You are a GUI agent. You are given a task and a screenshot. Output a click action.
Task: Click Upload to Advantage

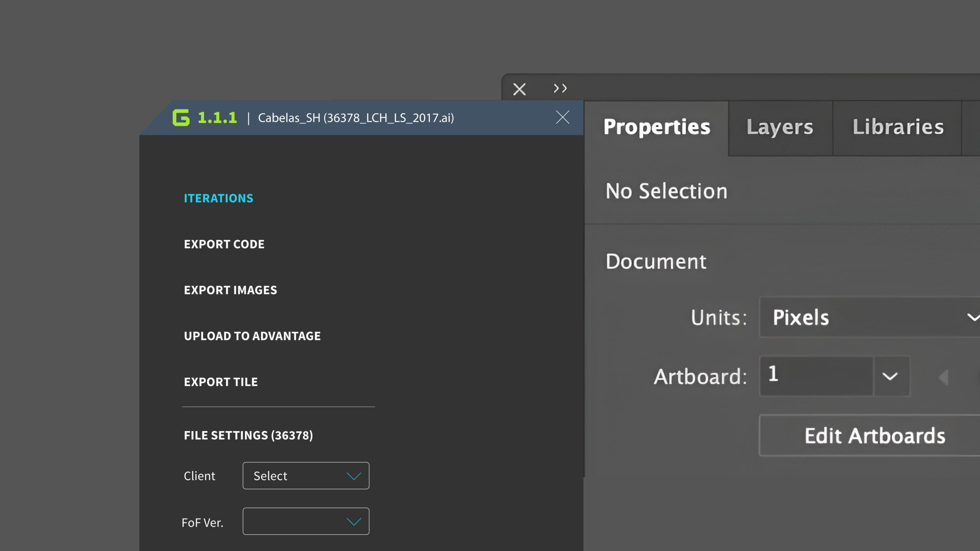252,336
